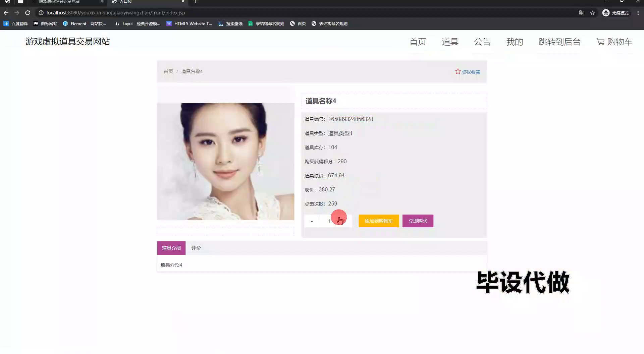Click the site title 游戏虚拟道具交易网站
The image size is (644, 354).
pos(68,42)
